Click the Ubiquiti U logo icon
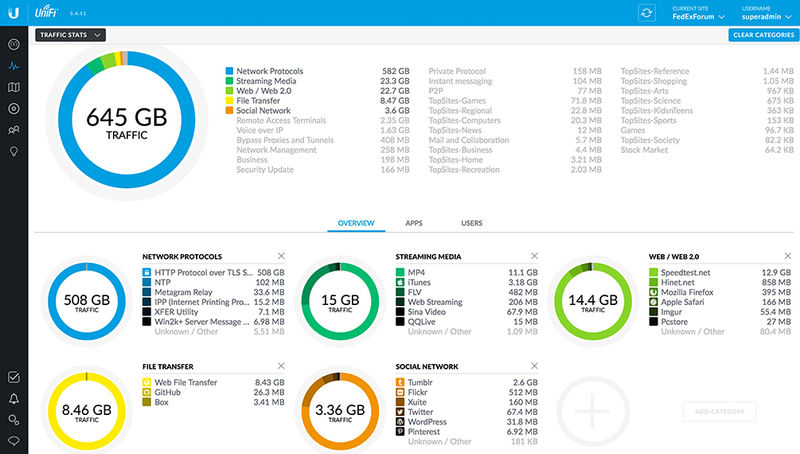Image resolution: width=800 pixels, height=454 pixels. click(14, 13)
